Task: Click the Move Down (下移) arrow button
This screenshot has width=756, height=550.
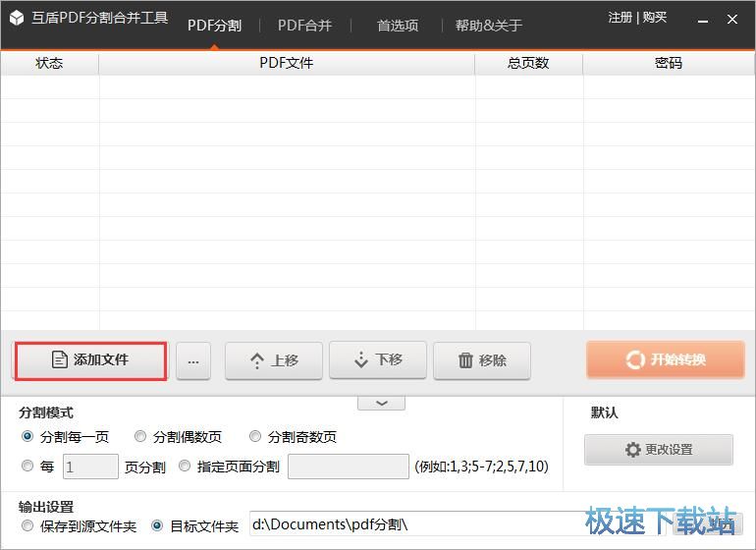Action: (x=378, y=359)
